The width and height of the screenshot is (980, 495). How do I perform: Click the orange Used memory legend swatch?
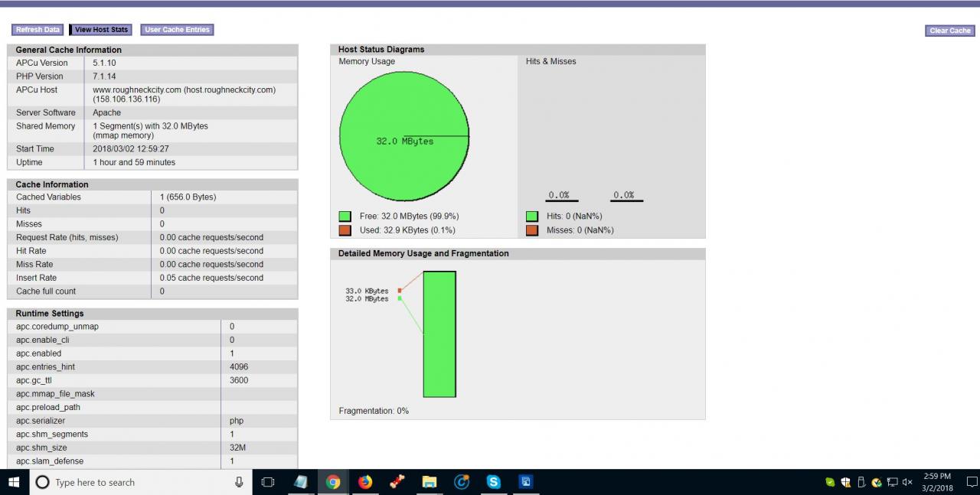pyautogui.click(x=345, y=230)
